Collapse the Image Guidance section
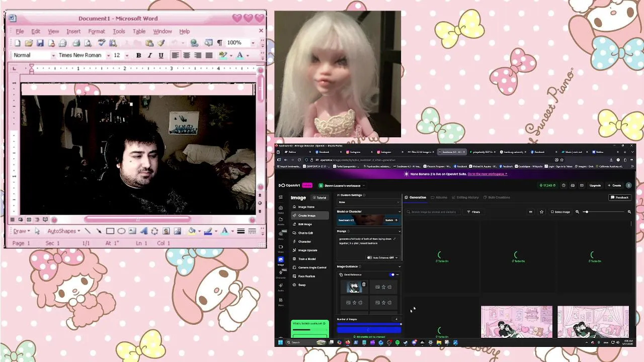The width and height of the screenshot is (644, 362). [x=399, y=266]
